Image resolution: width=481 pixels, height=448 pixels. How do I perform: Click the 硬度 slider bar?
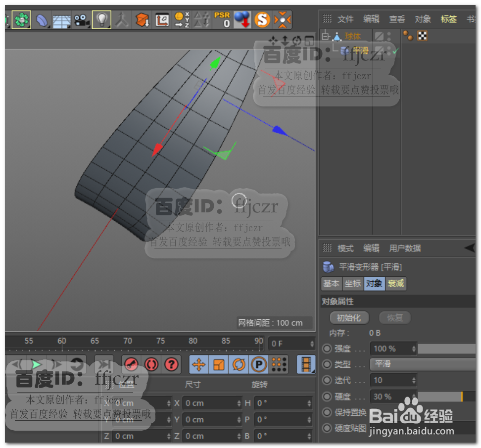click(x=447, y=397)
